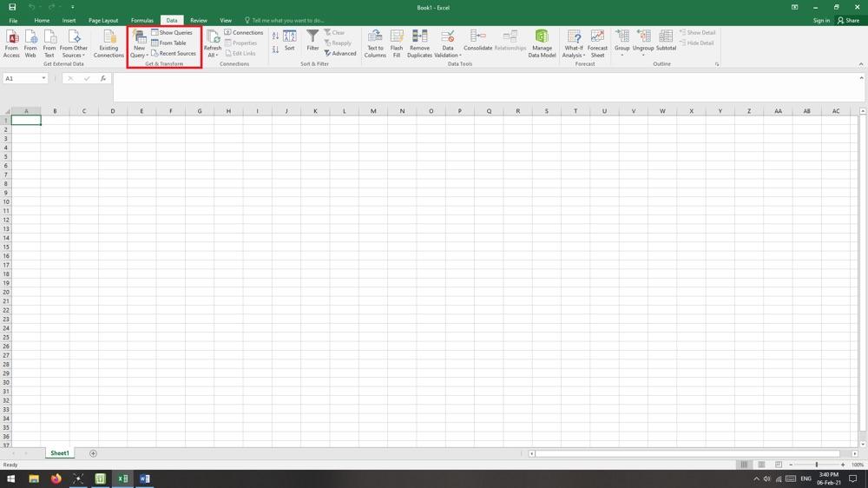
Task: Toggle the Filter button
Action: coord(312,40)
